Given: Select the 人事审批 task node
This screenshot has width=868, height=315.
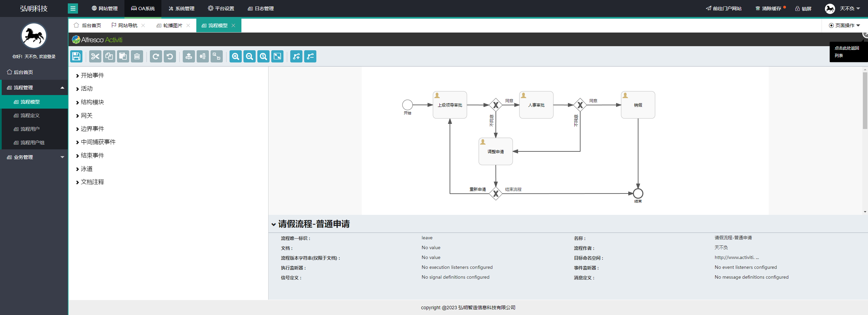Looking at the screenshot, I should 536,105.
